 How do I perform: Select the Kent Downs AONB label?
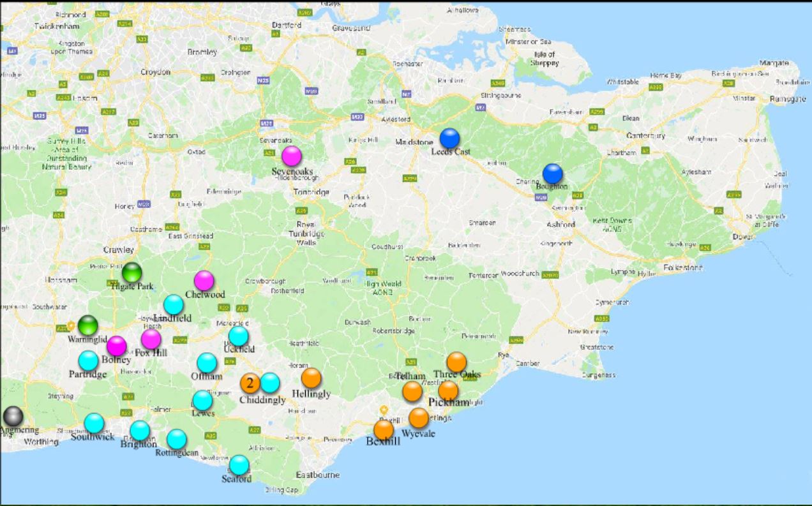pos(612,225)
